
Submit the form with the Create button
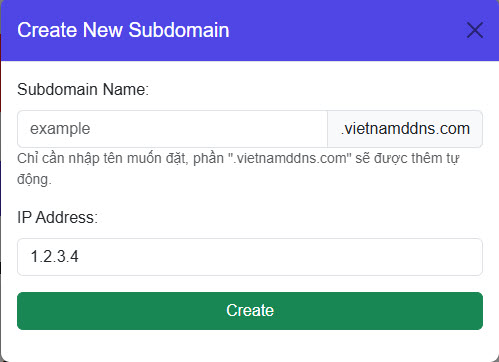(x=250, y=311)
